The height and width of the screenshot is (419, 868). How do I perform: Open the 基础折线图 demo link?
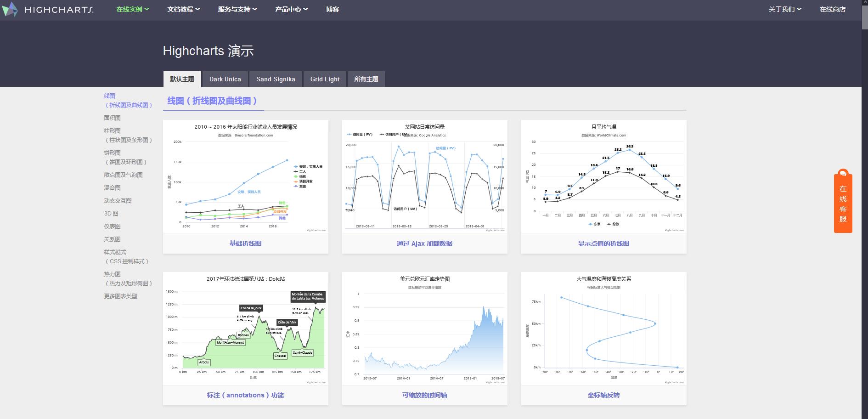pyautogui.click(x=245, y=243)
